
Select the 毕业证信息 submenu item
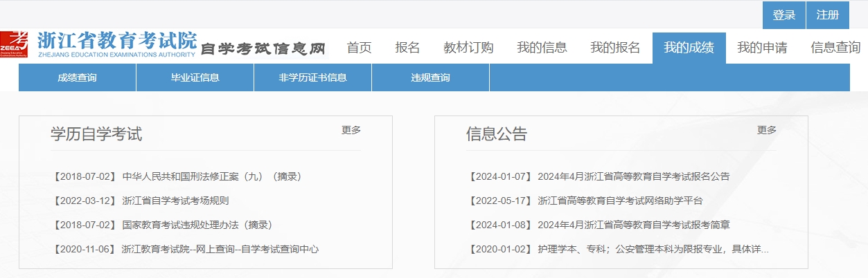(x=195, y=77)
